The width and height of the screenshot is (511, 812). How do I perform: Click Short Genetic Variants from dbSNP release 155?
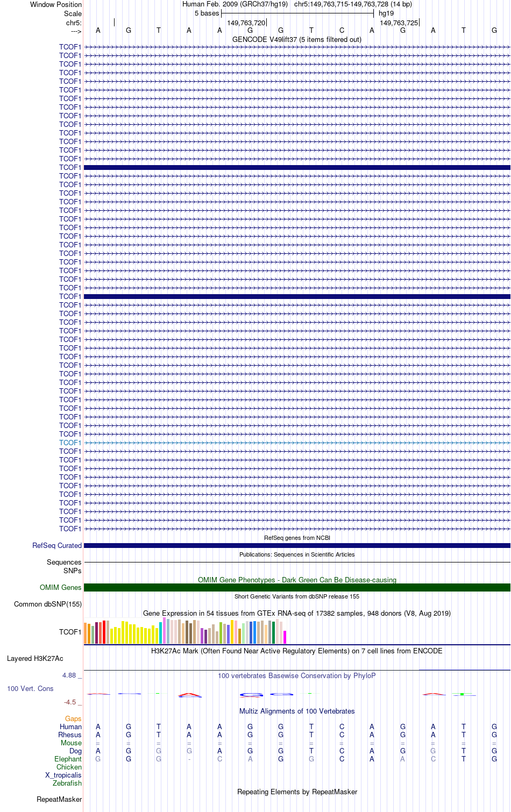pyautogui.click(x=297, y=596)
